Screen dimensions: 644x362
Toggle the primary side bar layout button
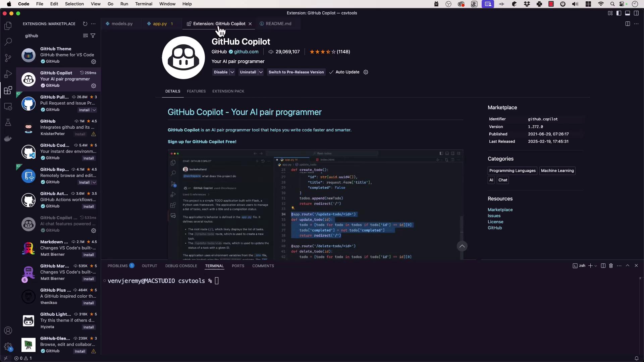pyautogui.click(x=619, y=13)
